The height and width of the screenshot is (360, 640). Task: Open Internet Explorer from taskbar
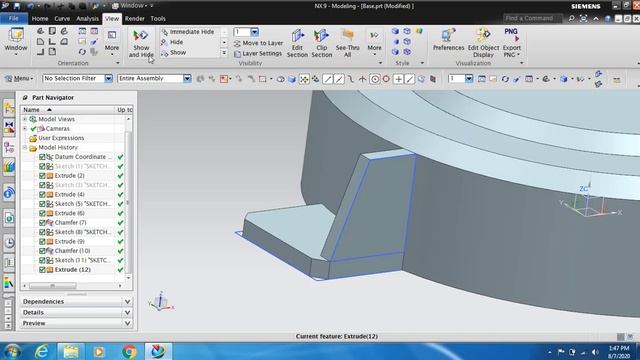42,351
